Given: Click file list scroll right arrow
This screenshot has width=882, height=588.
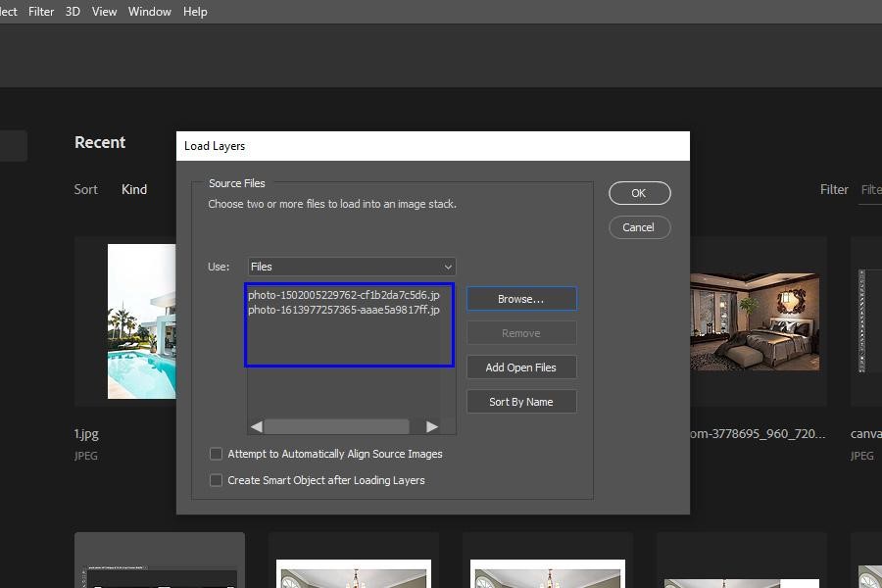Looking at the screenshot, I should (x=431, y=426).
